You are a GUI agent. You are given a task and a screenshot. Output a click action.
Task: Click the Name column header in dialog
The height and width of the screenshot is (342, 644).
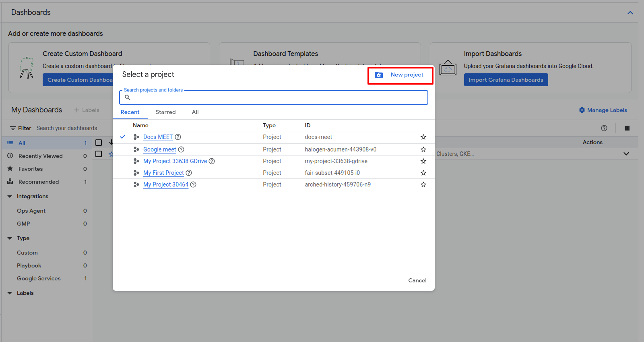click(140, 125)
